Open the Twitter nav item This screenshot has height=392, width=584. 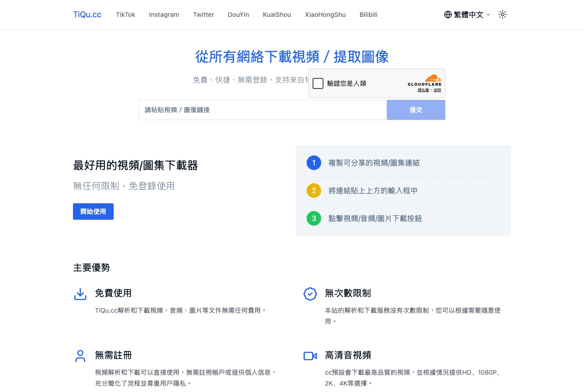click(x=203, y=15)
